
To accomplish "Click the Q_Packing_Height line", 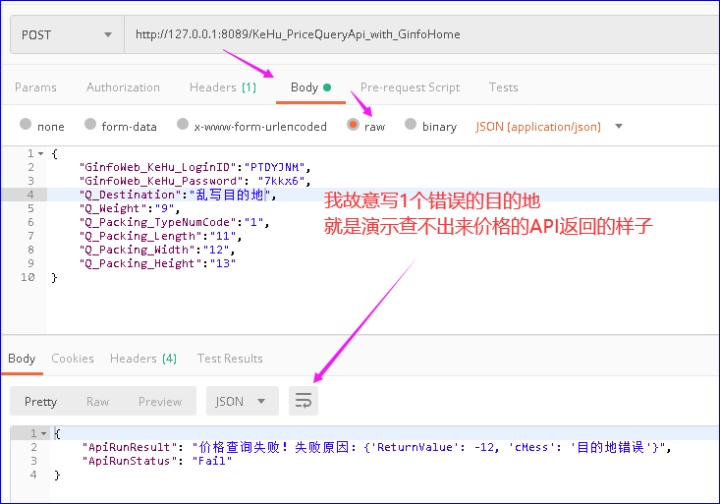I will point(158,263).
